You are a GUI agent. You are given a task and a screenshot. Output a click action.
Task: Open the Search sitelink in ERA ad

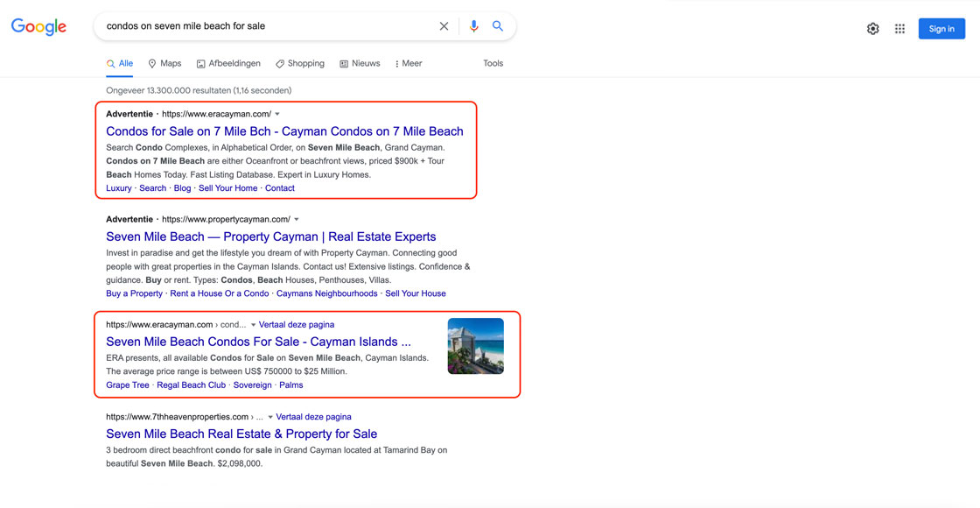152,188
